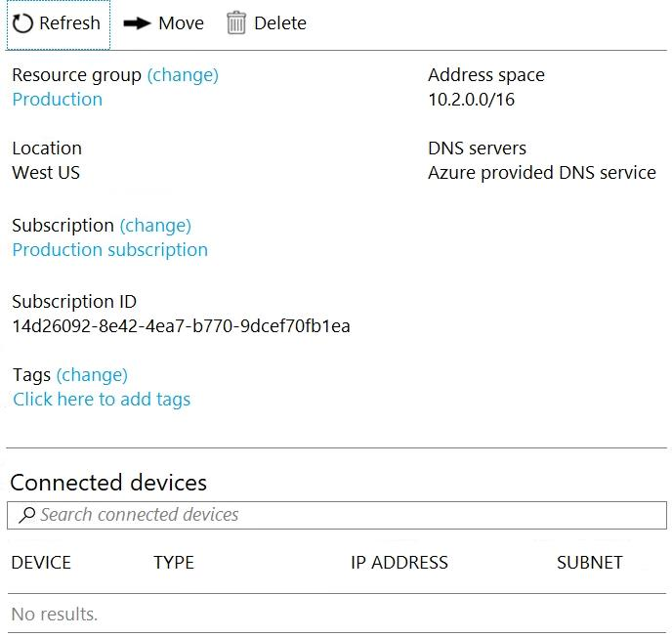
Task: Open the Production resource group link
Action: [57, 100]
